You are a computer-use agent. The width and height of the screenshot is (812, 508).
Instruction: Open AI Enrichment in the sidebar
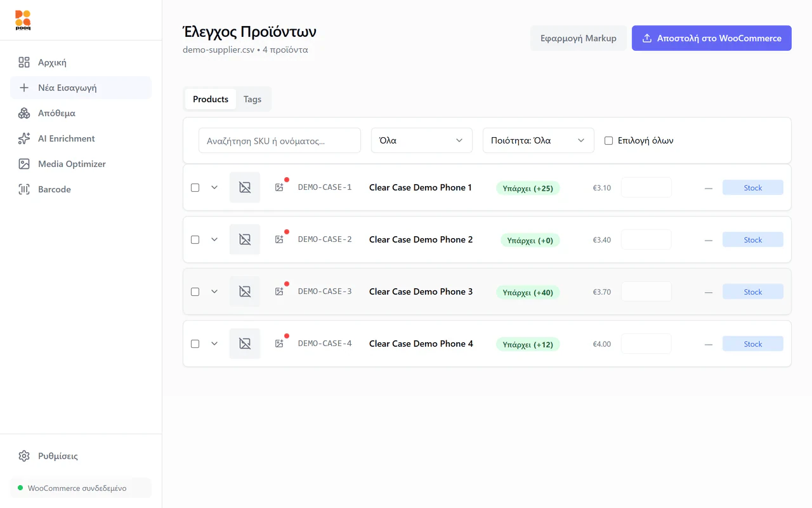coord(81,138)
